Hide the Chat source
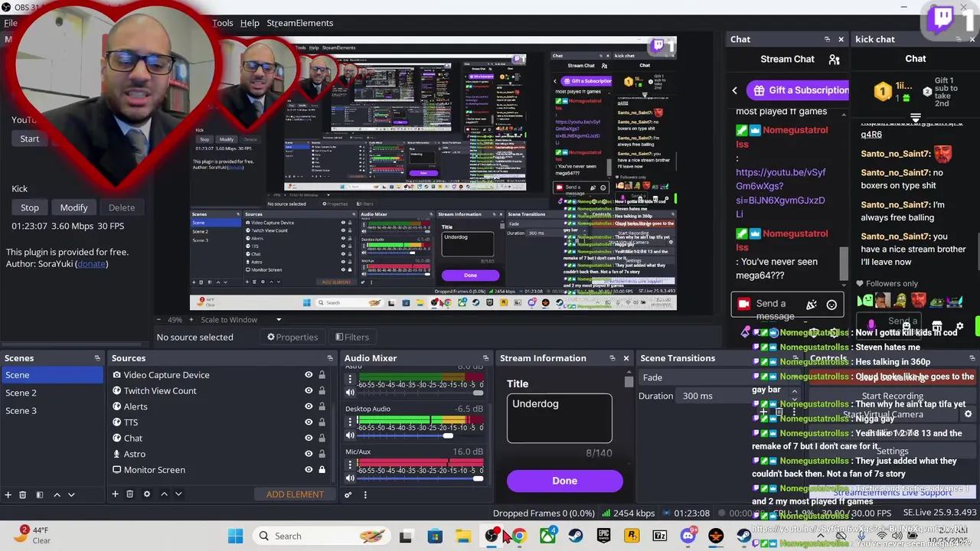This screenshot has width=980, height=551. click(309, 439)
